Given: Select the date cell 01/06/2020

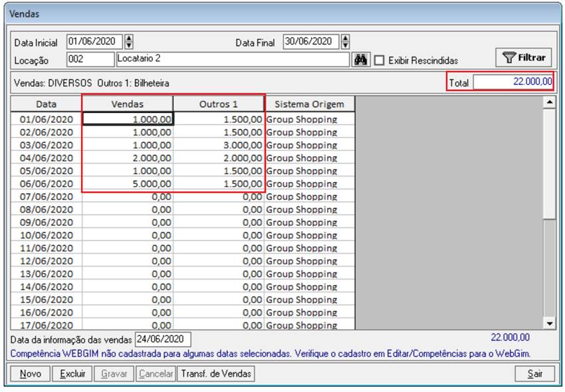Looking at the screenshot, I should [x=47, y=119].
